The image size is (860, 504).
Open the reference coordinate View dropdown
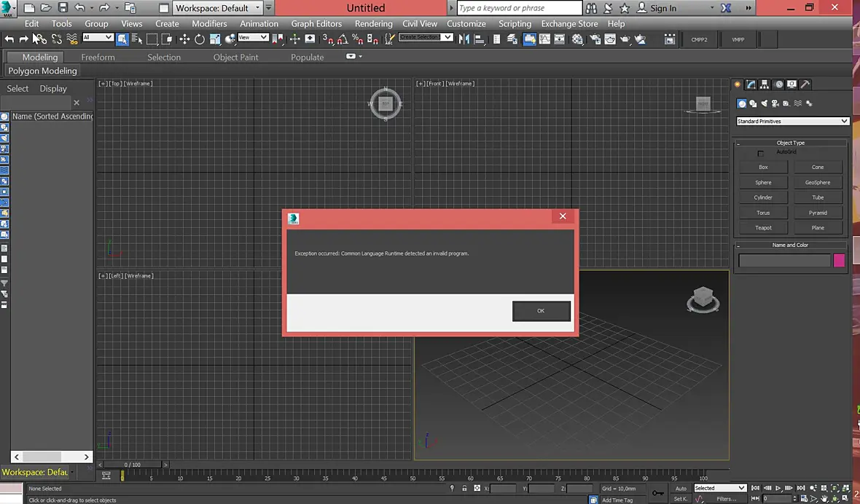(x=253, y=37)
